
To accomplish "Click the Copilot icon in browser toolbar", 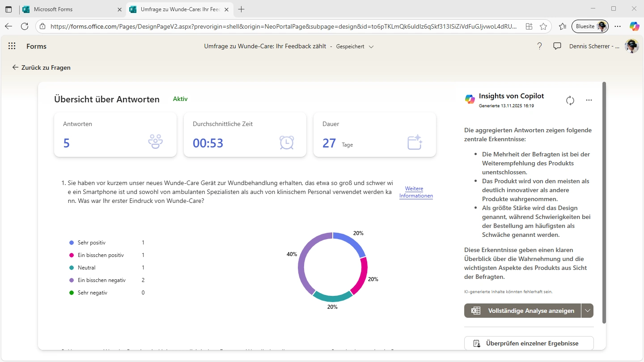I will pos(634,26).
